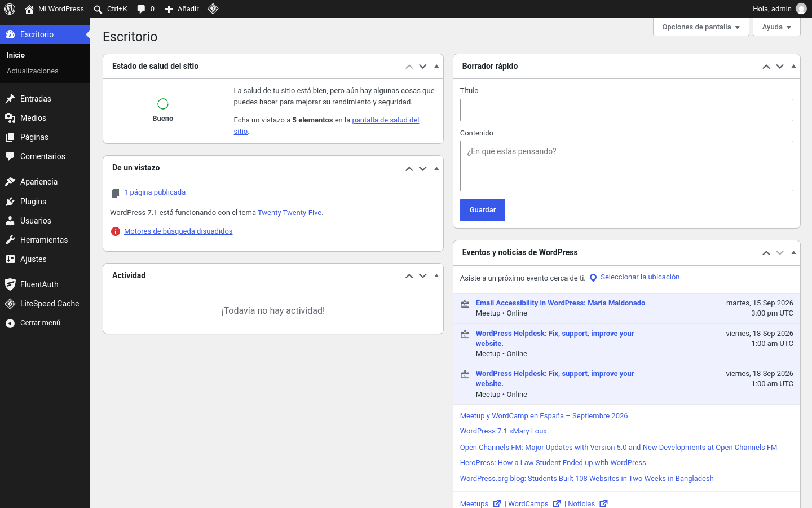
Task: Open Students Built 108 Websites news link
Action: pyautogui.click(x=587, y=479)
